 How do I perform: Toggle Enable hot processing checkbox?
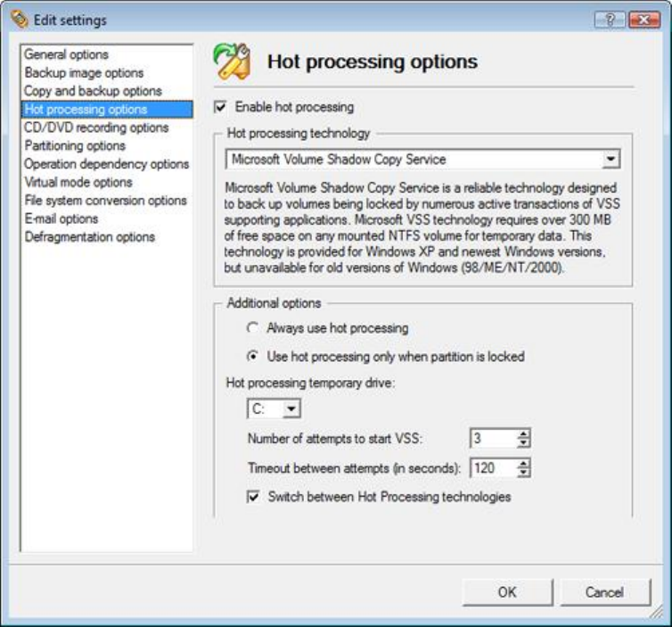click(x=220, y=107)
